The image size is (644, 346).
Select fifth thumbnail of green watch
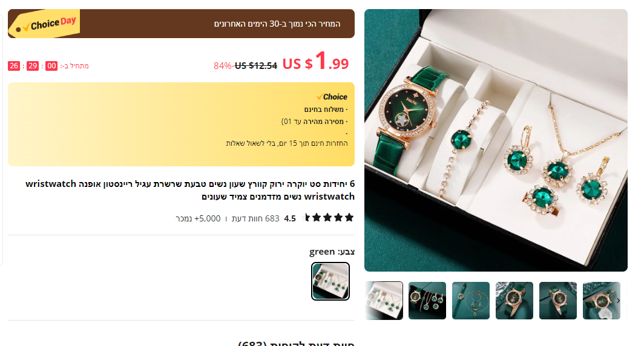point(558,301)
